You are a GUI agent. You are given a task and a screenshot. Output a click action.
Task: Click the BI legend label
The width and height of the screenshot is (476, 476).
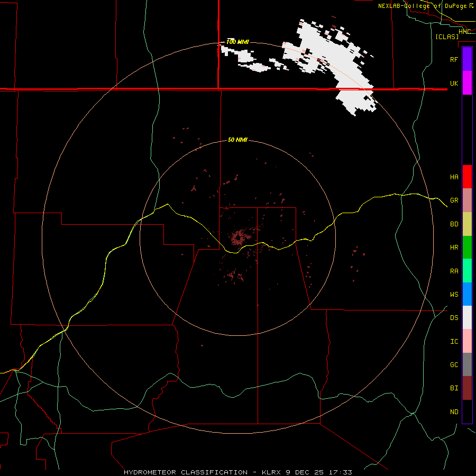[x=454, y=388]
